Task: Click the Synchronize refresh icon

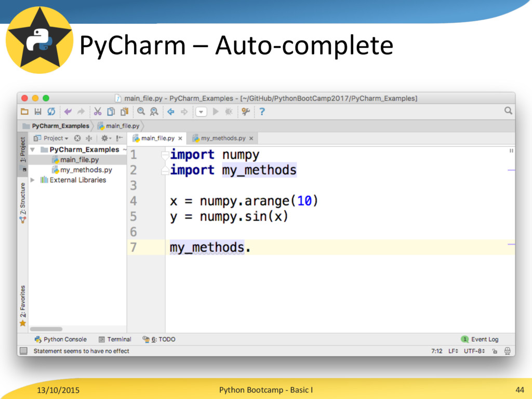Action: (x=51, y=112)
